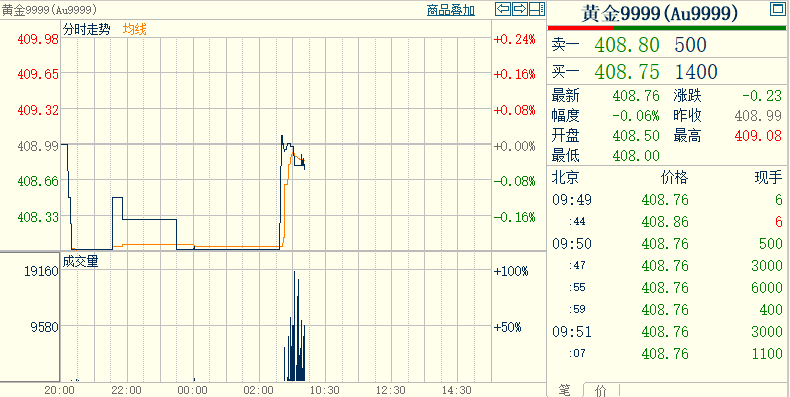Screen dimensions: 790x397
Task: Select the 买一 408.75 bid quote row
Action: point(668,72)
